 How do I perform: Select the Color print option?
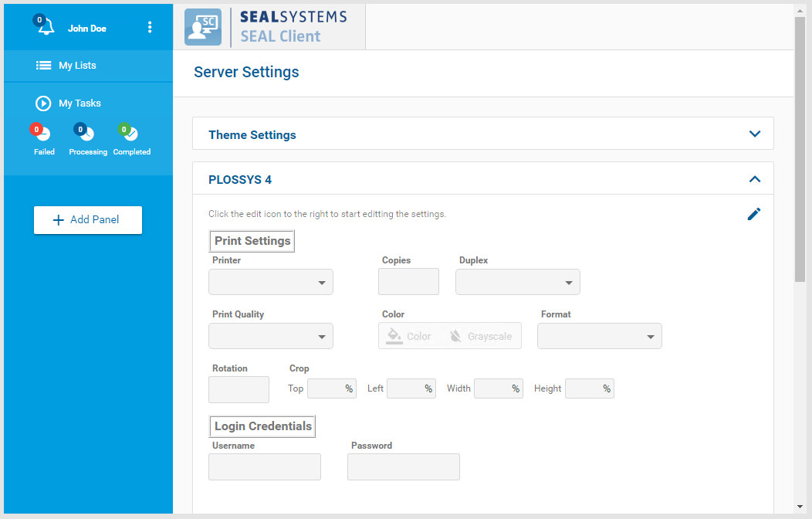(x=410, y=336)
